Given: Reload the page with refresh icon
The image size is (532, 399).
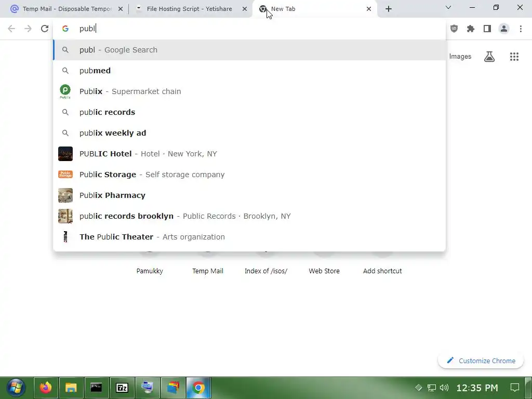Looking at the screenshot, I should coord(45,29).
